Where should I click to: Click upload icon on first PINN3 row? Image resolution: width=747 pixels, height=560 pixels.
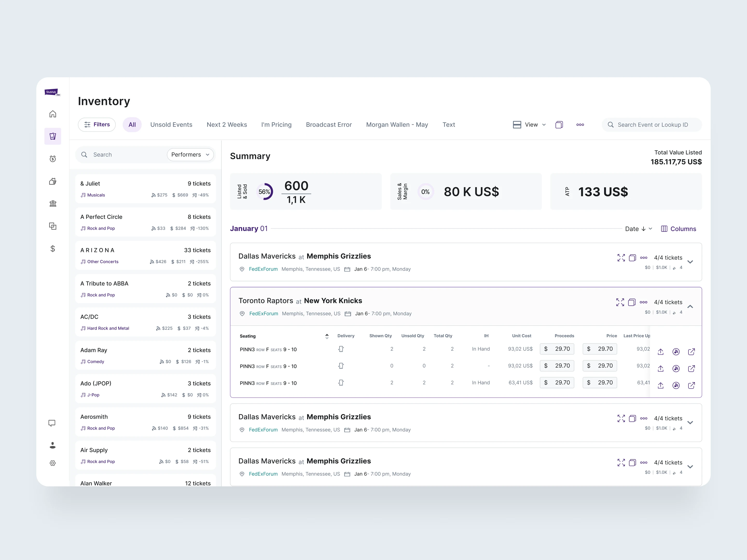click(661, 352)
